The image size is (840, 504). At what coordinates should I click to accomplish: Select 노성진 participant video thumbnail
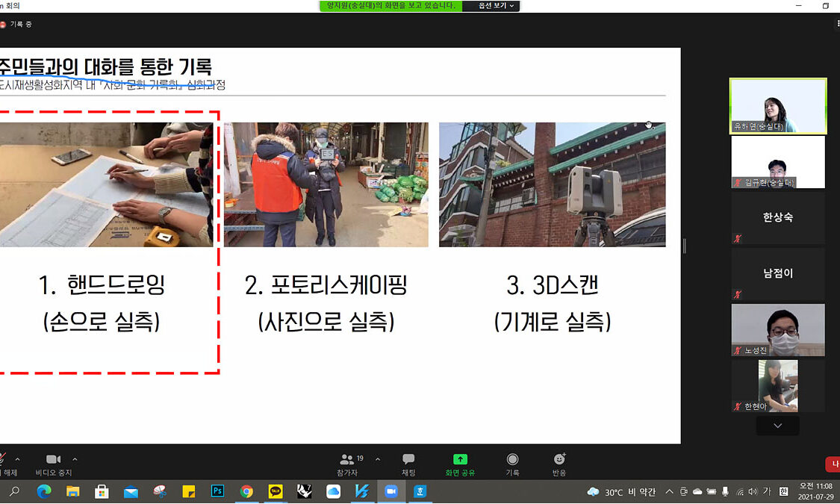click(777, 329)
